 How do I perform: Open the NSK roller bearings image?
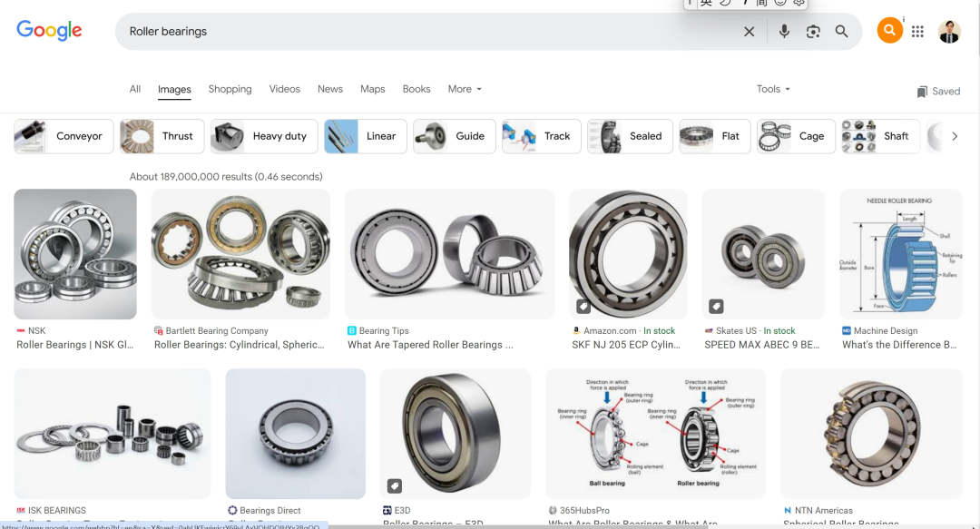tap(75, 254)
